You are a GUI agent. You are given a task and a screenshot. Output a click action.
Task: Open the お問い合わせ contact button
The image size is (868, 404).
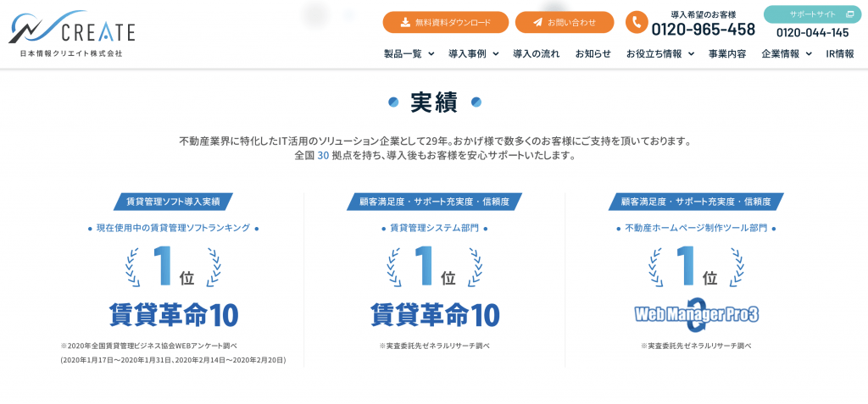click(x=565, y=22)
